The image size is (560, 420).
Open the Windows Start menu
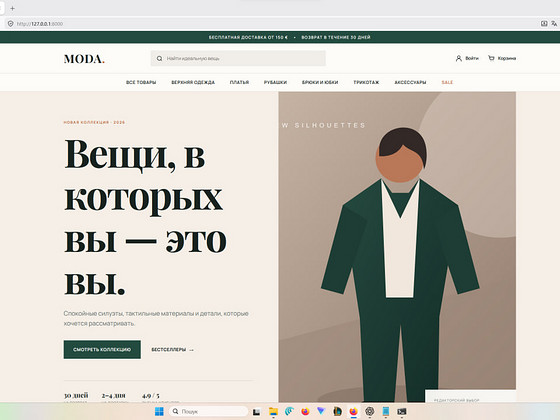(159, 411)
